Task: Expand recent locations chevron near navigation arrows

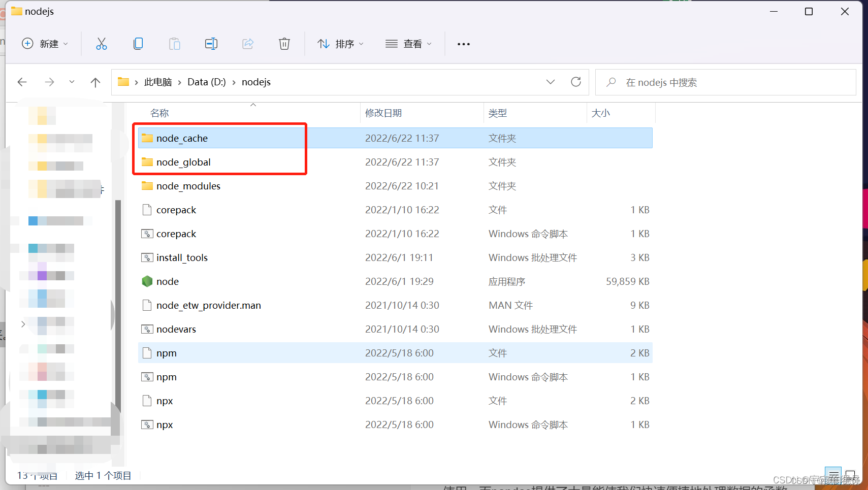Action: [72, 82]
